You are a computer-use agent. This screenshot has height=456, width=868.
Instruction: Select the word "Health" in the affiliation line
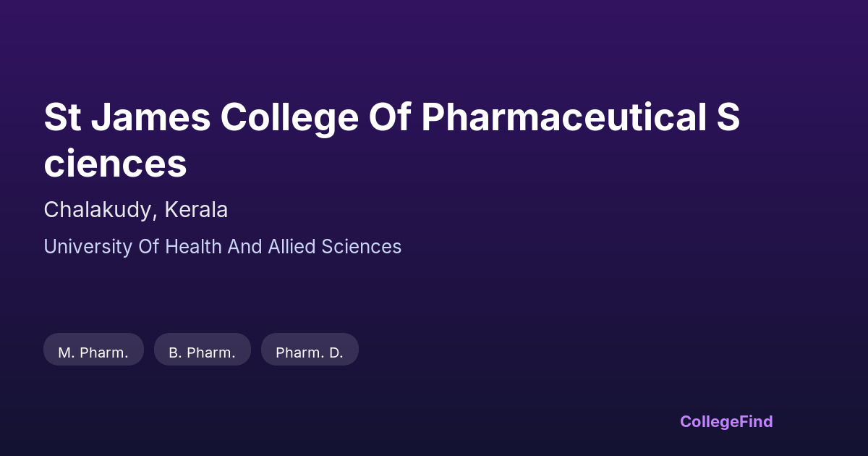coord(194,247)
